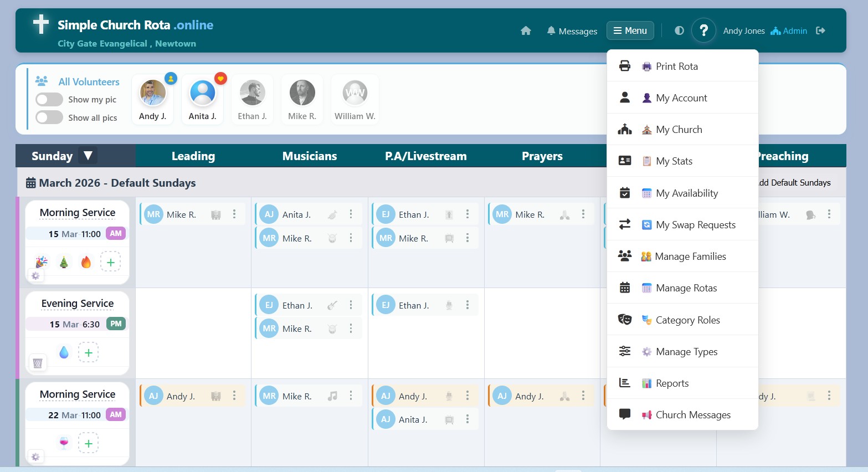The width and height of the screenshot is (868, 472).
Task: Open the settings gear on 22 Mar Morning Service
Action: pyautogui.click(x=35, y=456)
